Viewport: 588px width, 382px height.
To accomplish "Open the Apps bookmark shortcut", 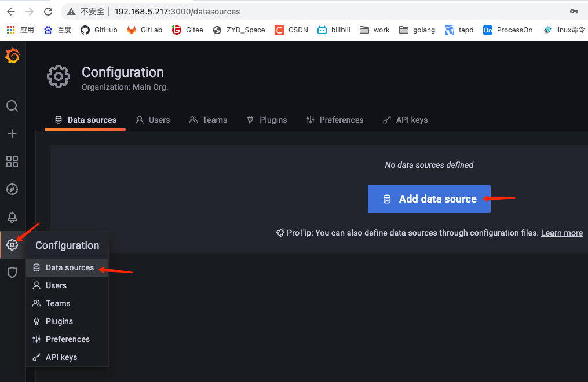I will tap(20, 30).
